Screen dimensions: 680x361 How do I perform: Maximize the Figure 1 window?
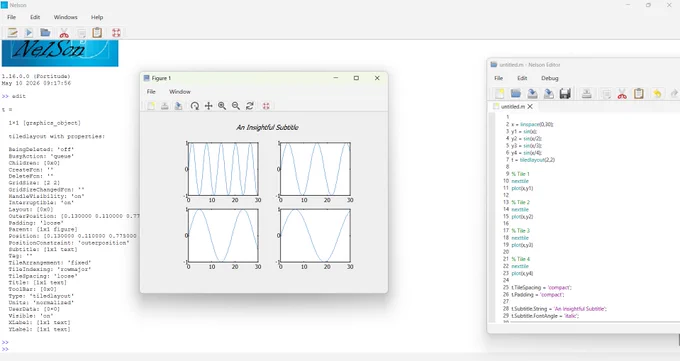[356, 78]
